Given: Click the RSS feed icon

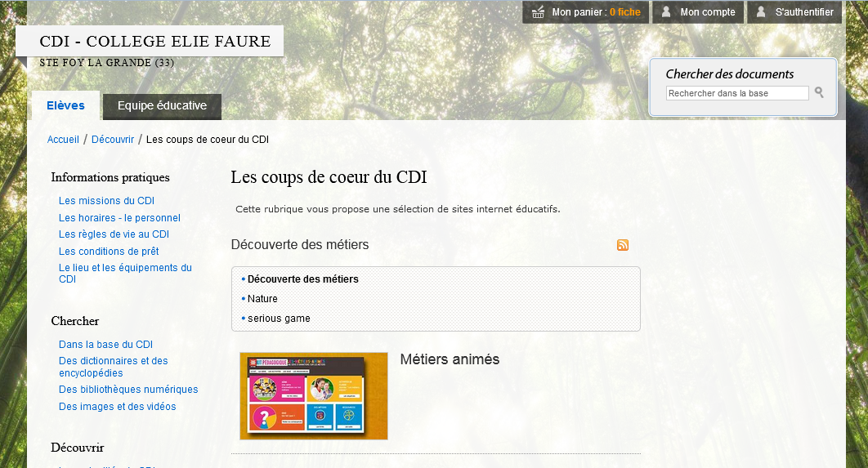Looking at the screenshot, I should click(x=623, y=245).
